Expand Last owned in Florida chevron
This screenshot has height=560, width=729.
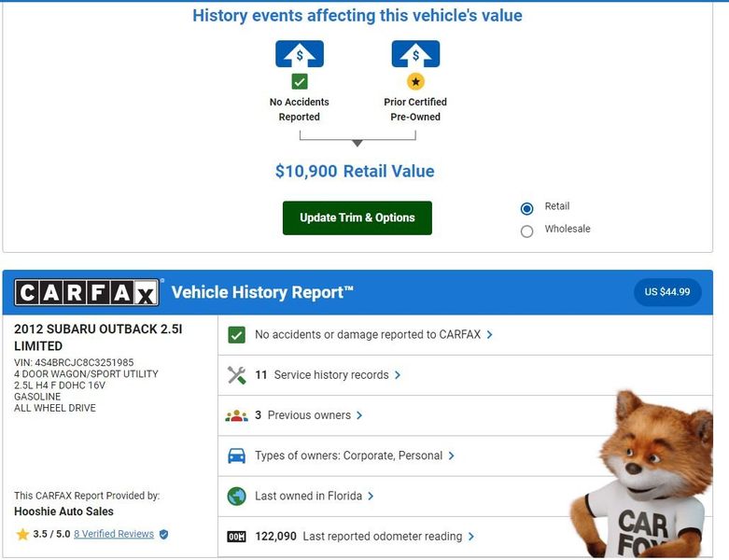pyautogui.click(x=371, y=496)
